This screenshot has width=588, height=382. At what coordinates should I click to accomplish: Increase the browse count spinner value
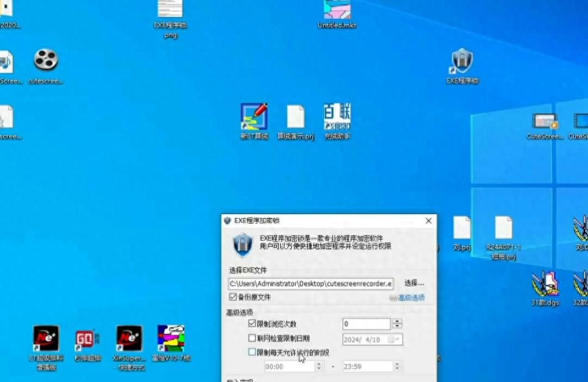397,321
